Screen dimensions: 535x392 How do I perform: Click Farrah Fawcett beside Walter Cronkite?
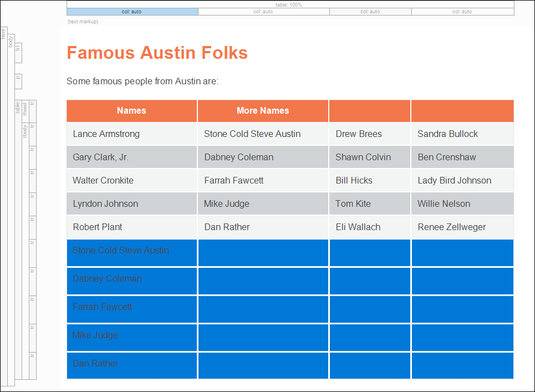coord(263,180)
